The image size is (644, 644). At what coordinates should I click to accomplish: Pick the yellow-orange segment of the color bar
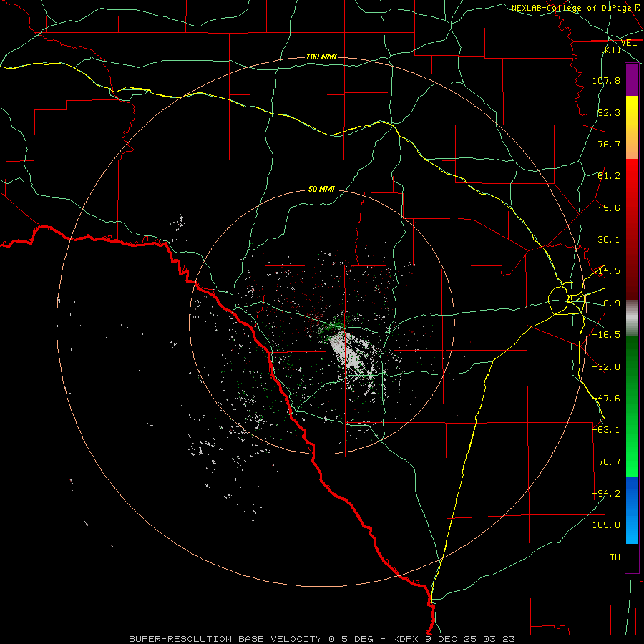(632, 127)
